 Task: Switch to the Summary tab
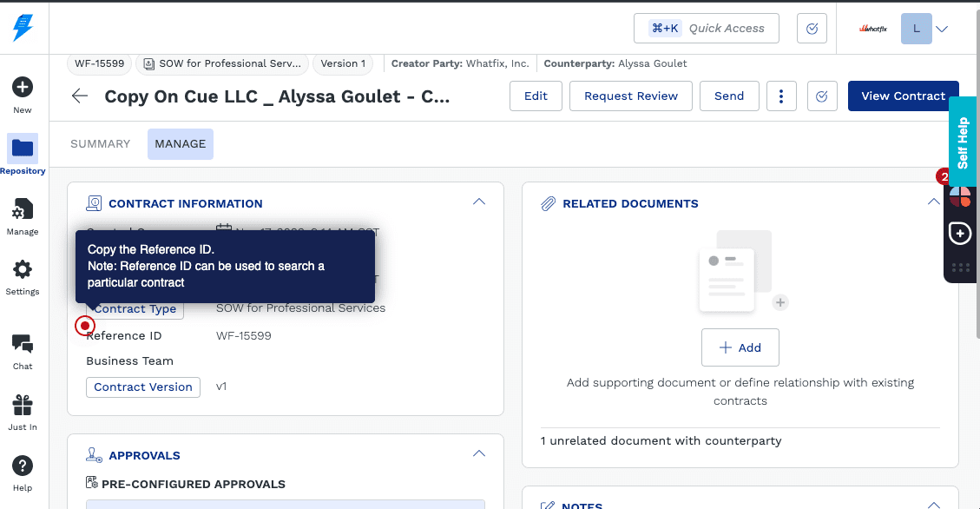click(x=100, y=143)
